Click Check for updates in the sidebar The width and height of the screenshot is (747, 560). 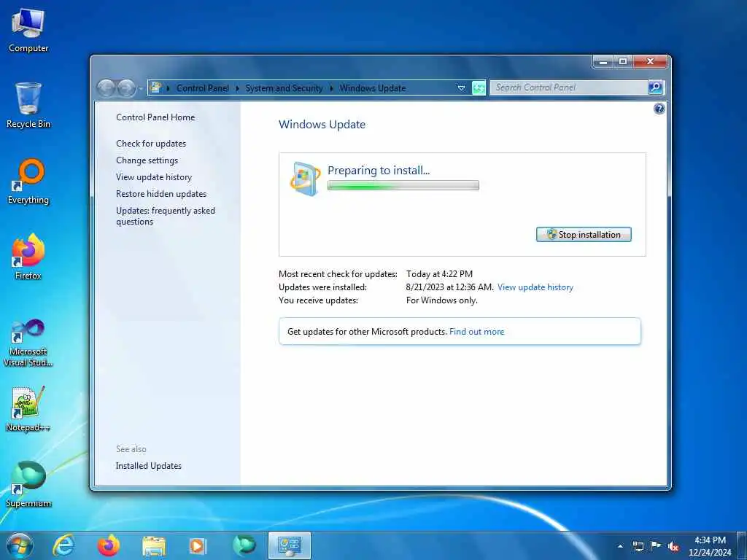coord(151,144)
